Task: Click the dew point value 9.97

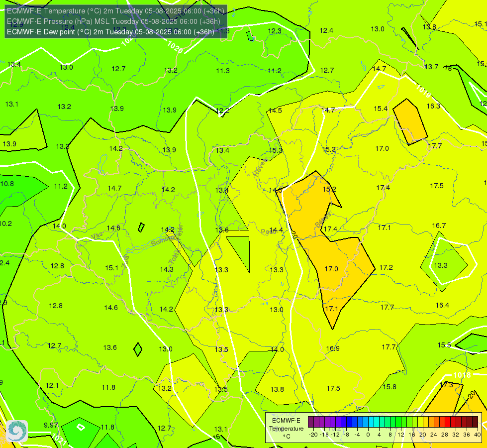Action: point(51,425)
